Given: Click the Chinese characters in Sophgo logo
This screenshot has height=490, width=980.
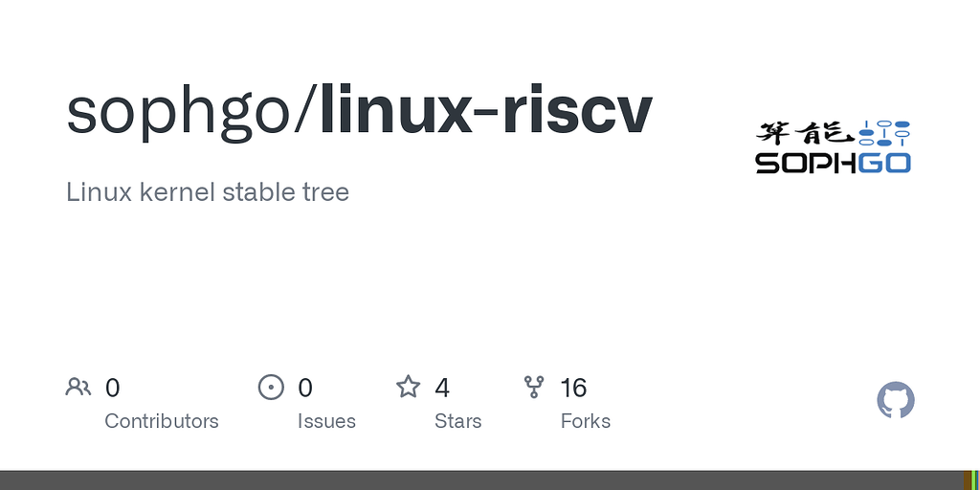Looking at the screenshot, I should 806,134.
